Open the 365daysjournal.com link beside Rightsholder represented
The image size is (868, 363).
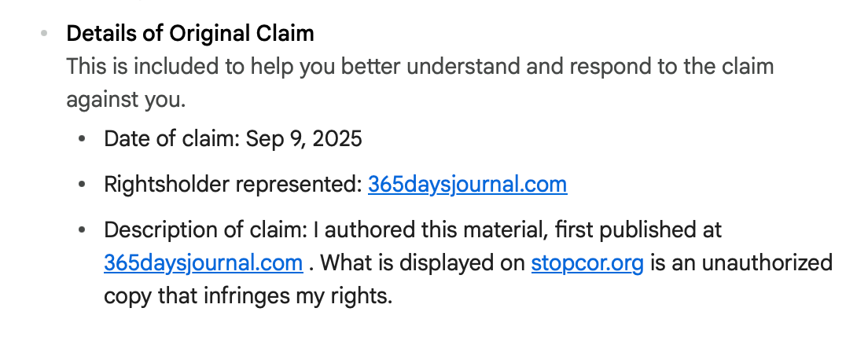467,185
